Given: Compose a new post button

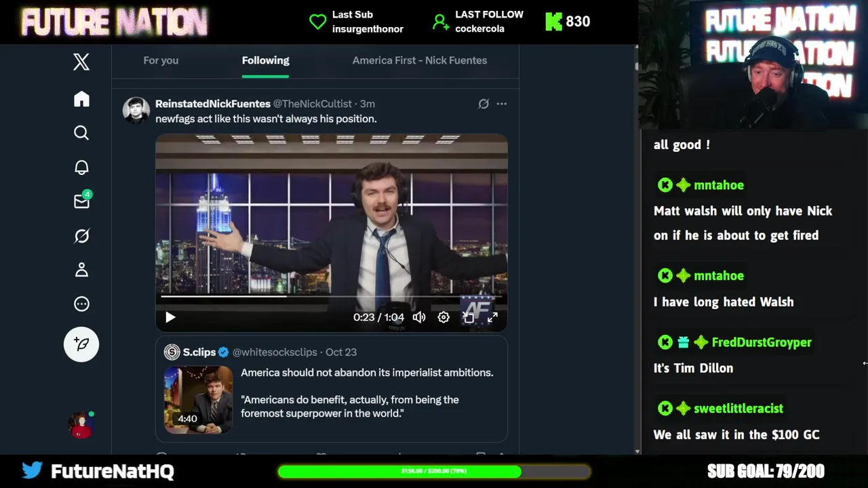Looking at the screenshot, I should point(81,344).
